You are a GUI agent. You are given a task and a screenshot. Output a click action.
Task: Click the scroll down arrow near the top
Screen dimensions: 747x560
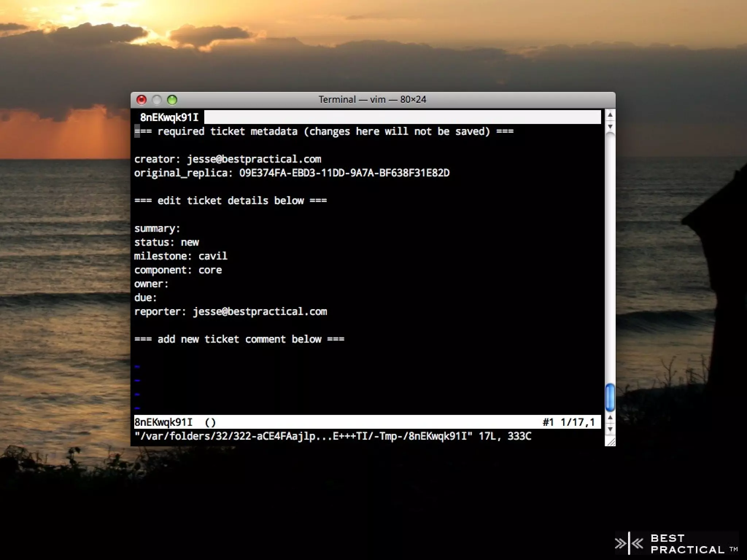[x=610, y=126]
